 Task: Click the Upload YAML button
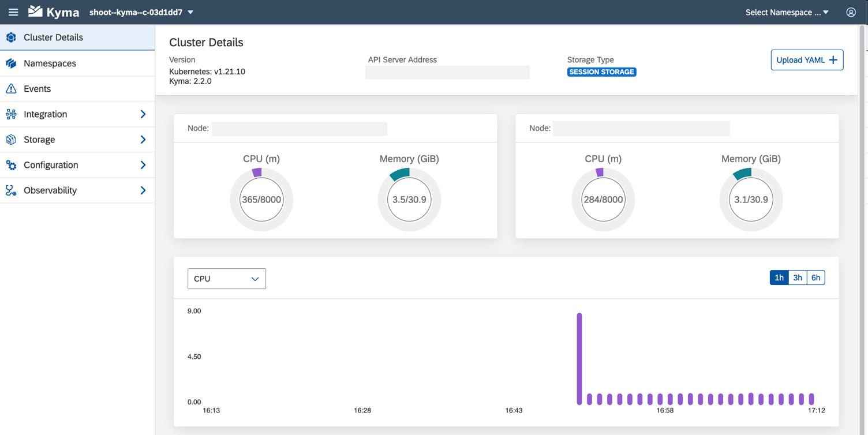[x=807, y=60]
